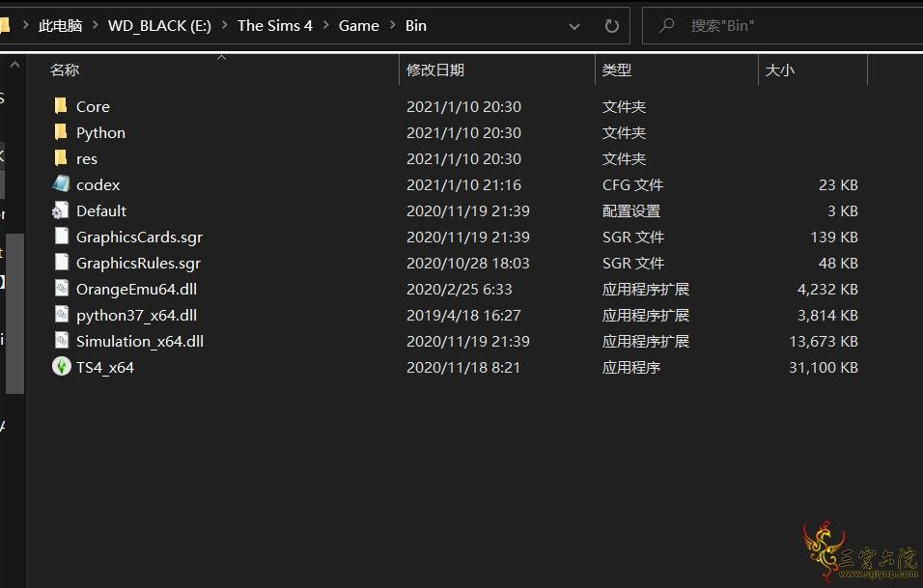Screen dimensions: 923x588
Task: Navigate to WD_BLACK (E:) breadcrumb
Action: click(159, 26)
